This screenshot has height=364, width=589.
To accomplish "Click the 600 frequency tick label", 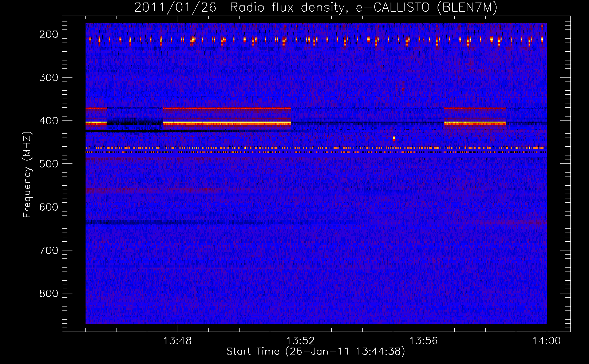I will [49, 207].
